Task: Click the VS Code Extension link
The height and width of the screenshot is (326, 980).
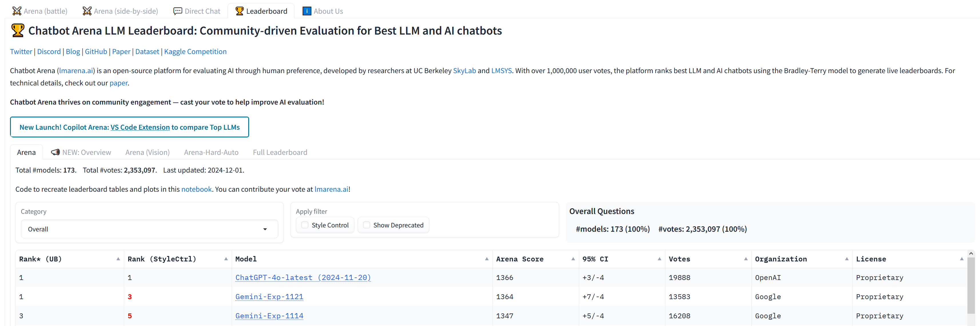Action: click(x=140, y=127)
